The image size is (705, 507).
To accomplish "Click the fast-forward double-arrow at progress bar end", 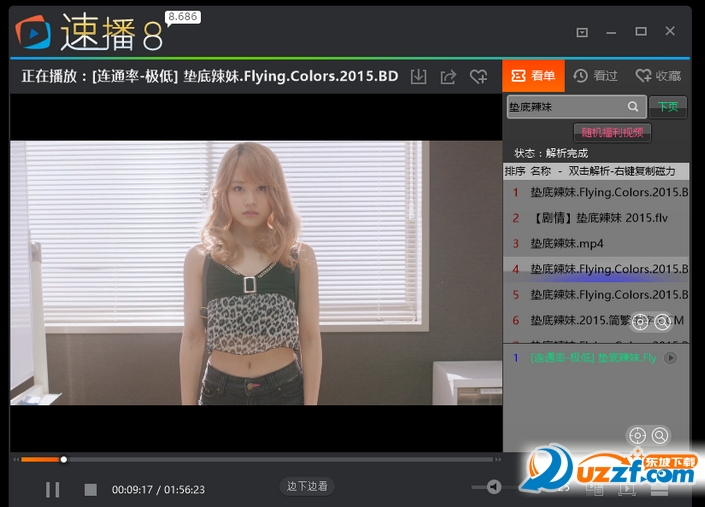I will (x=498, y=459).
